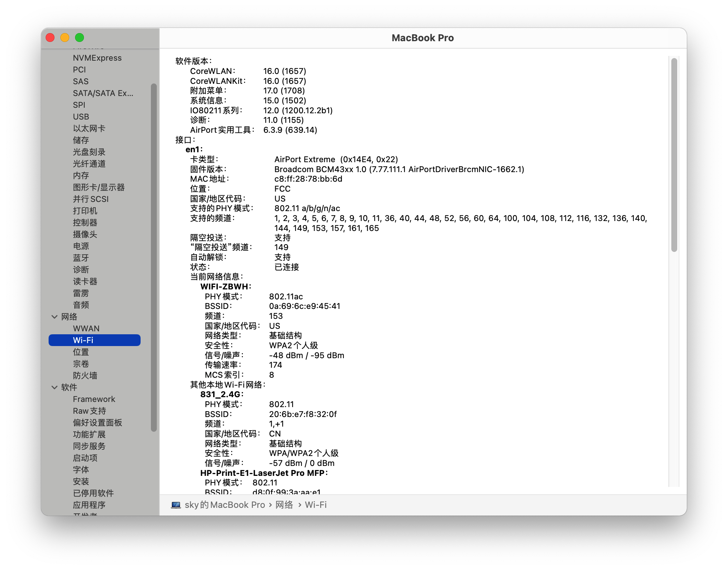Open Raw 支持 sidebar item
This screenshot has width=728, height=570.
coord(89,411)
